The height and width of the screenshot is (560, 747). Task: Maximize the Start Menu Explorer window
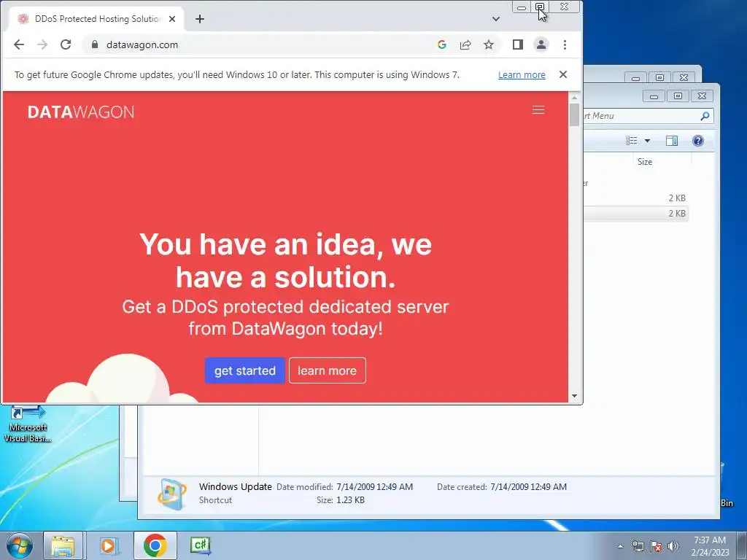678,96
